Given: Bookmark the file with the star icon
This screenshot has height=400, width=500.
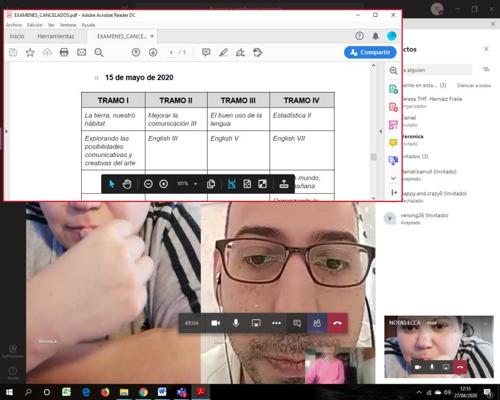Looking at the screenshot, I should pos(30,52).
